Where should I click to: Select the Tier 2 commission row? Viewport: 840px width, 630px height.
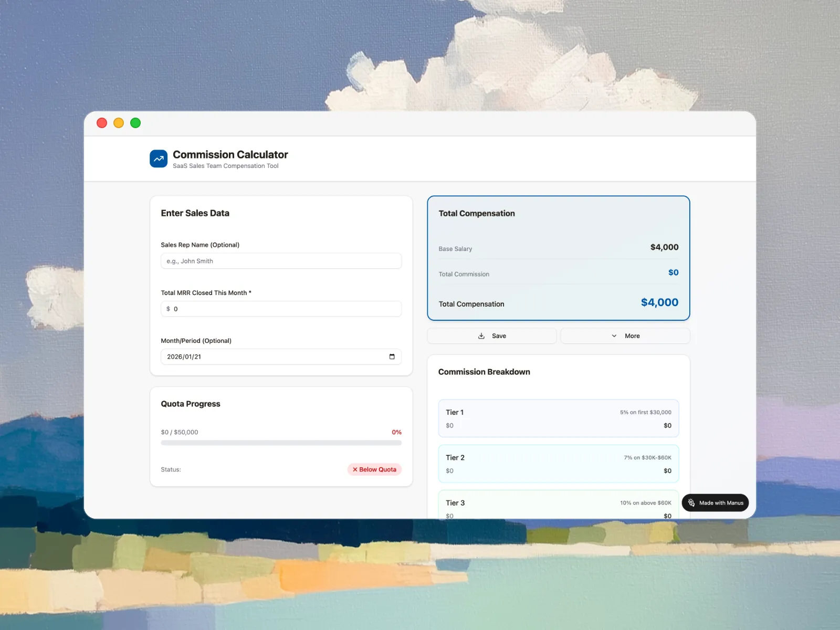click(558, 464)
